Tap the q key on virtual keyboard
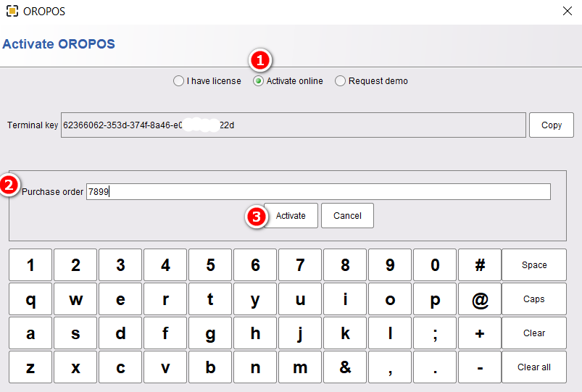Screen dimensions: 582x392 click(x=30, y=299)
